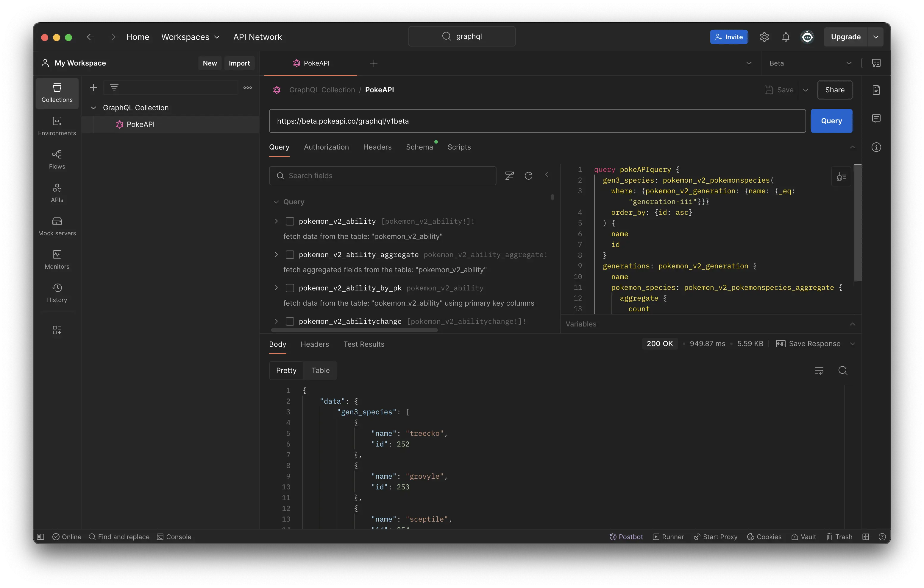
Task: Open the documentation icon in right sidebar
Action: [x=876, y=90]
